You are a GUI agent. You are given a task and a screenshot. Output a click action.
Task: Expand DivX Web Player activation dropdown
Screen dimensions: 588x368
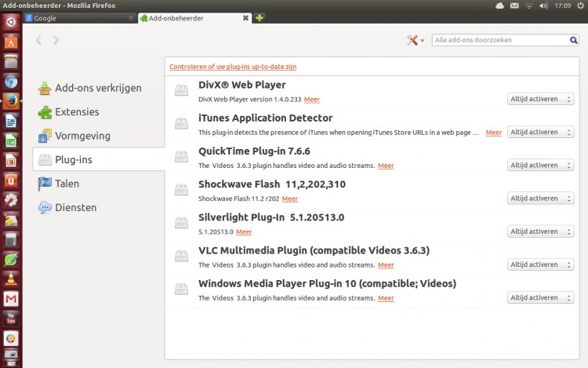point(541,100)
